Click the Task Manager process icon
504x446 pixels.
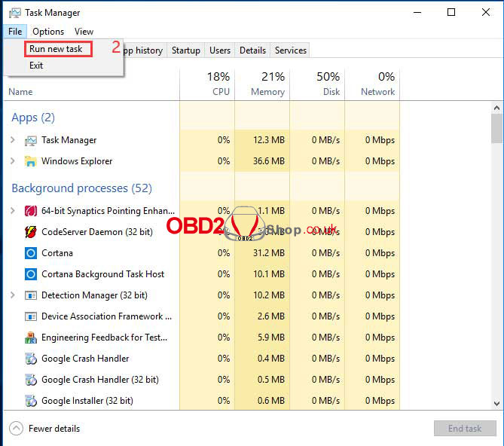(x=31, y=140)
